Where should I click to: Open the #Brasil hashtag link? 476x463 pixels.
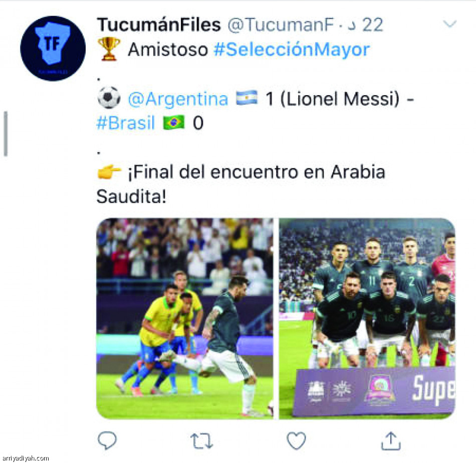click(x=125, y=123)
